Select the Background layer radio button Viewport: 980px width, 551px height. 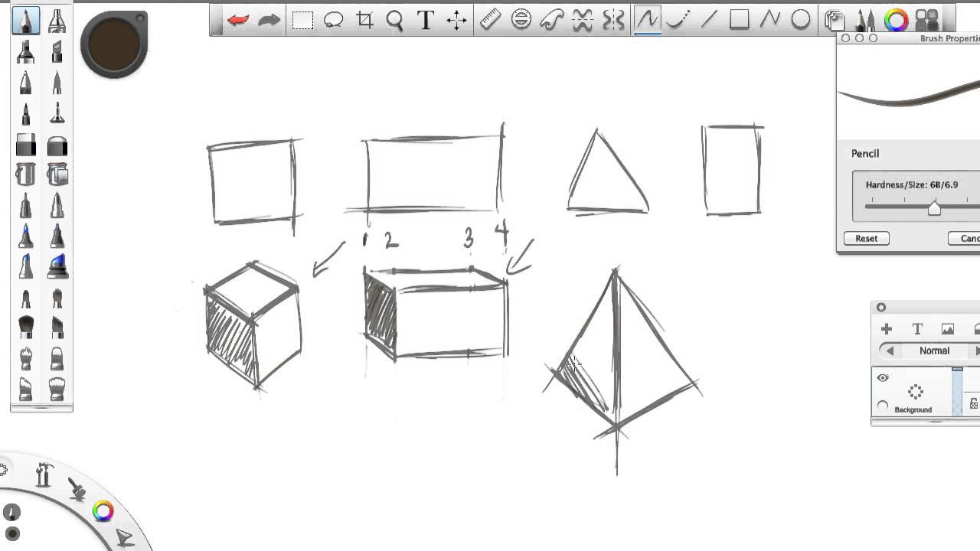pos(882,406)
